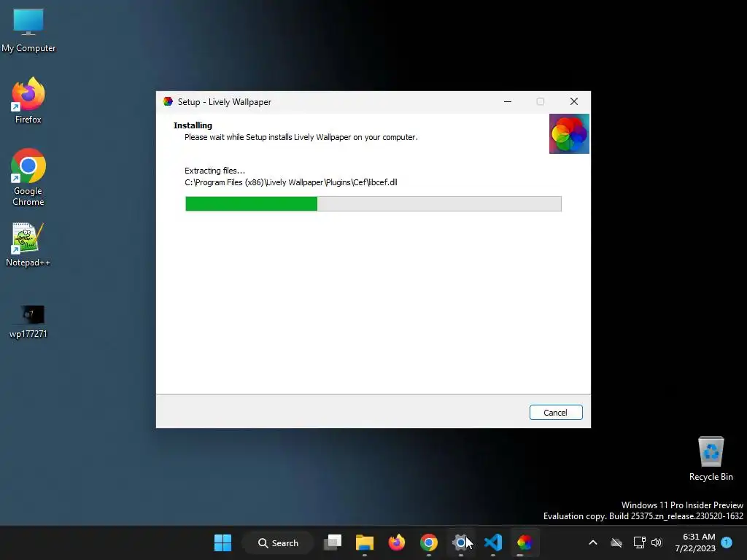The image size is (747, 560).
Task: Open File Explorer from taskbar
Action: (x=365, y=542)
